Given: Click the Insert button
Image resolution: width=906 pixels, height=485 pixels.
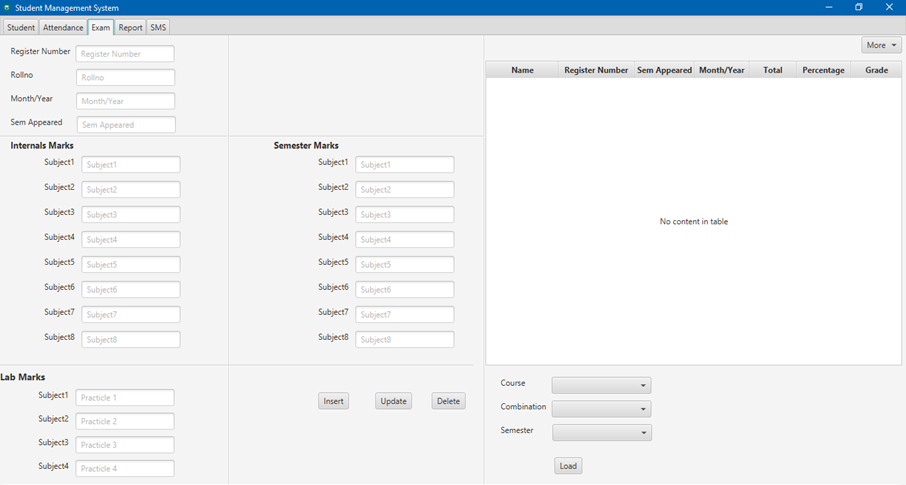Looking at the screenshot, I should [x=333, y=401].
